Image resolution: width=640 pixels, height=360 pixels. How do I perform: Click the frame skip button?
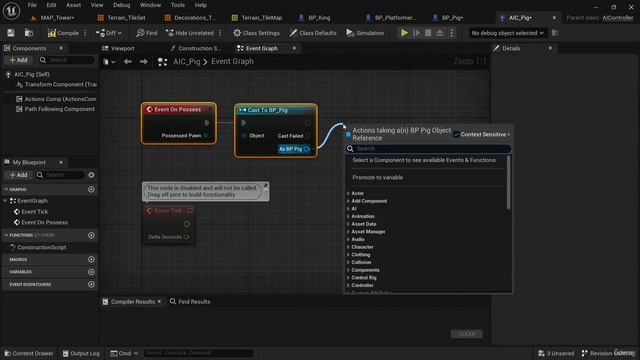[x=416, y=33]
